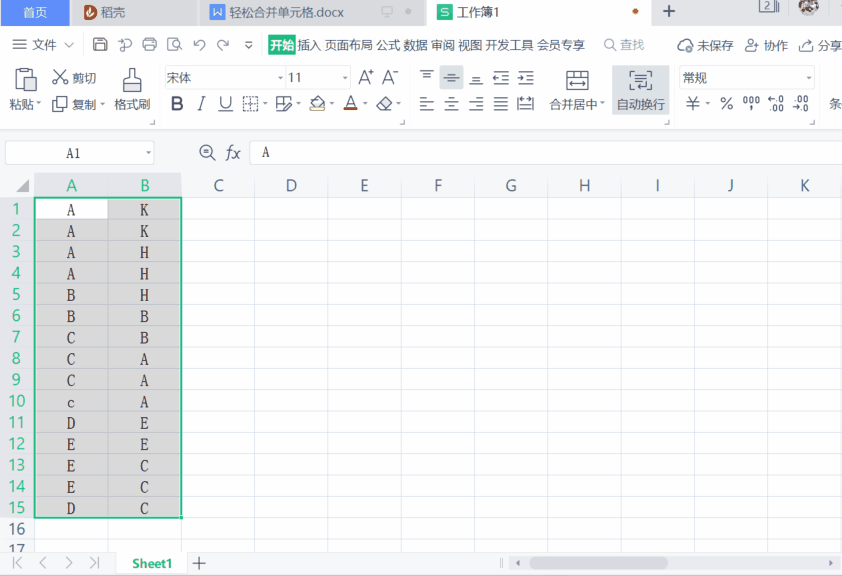The height and width of the screenshot is (576, 842).
Task: Toggle Italic formatting
Action: tap(201, 104)
